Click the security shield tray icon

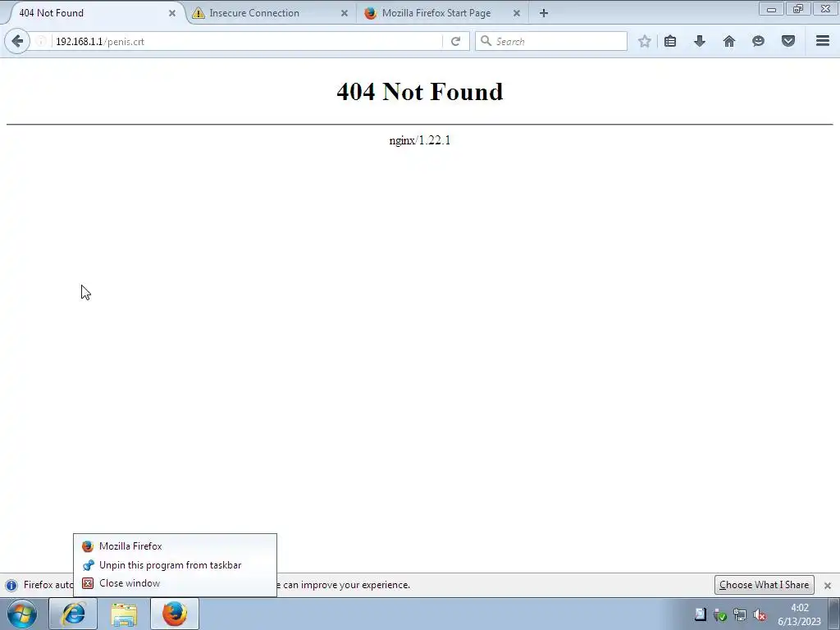pyautogui.click(x=720, y=615)
